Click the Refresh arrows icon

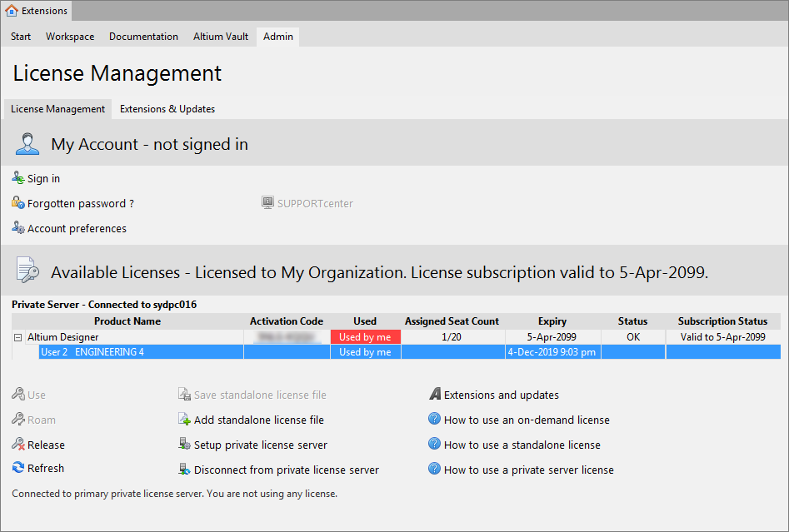pyautogui.click(x=18, y=468)
